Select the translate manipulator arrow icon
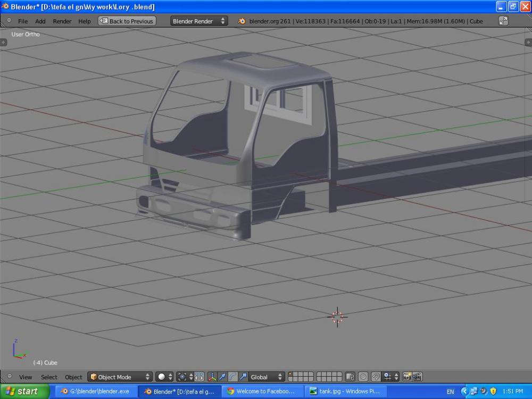532x399 pixels. pyautogui.click(x=222, y=377)
